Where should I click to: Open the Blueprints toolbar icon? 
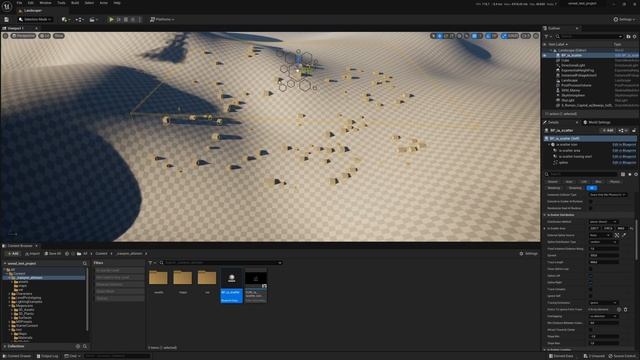coord(79,20)
